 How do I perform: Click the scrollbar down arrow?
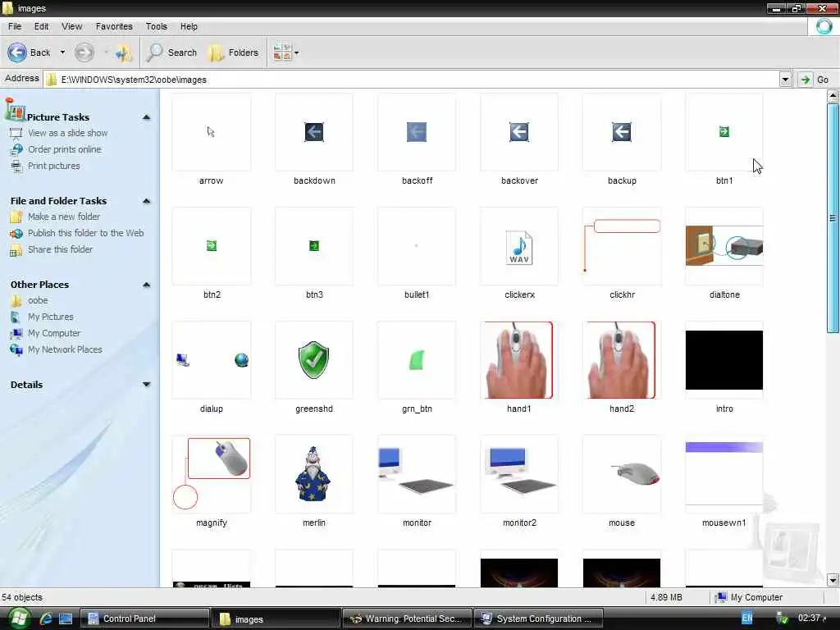point(833,580)
